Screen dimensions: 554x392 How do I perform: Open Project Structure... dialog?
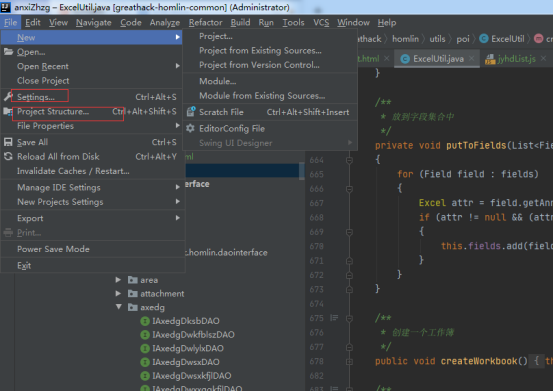(92, 112)
